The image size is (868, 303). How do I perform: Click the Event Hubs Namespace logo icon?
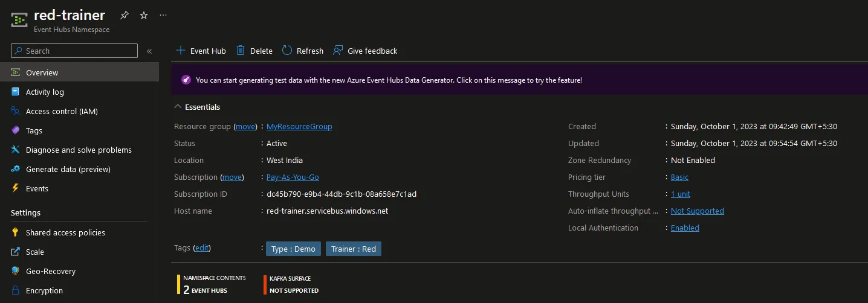pos(19,20)
